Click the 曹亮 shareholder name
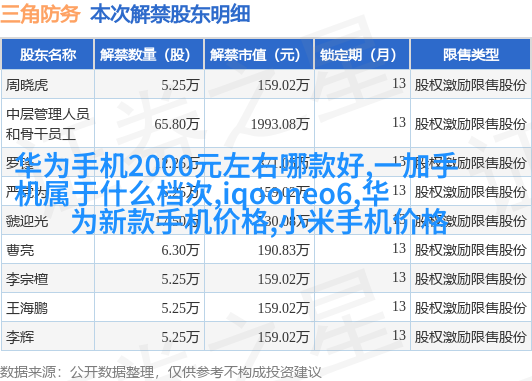The image size is (532, 381). (x=20, y=250)
